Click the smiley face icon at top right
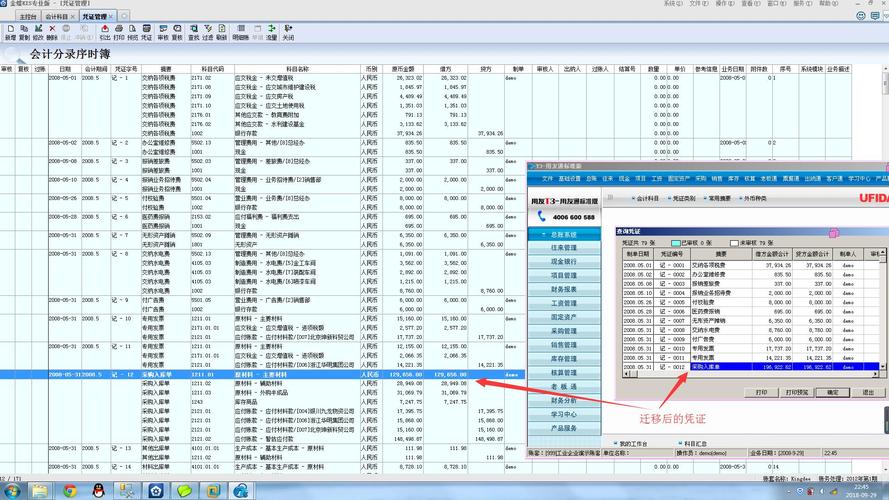Screen dimensions: 889x500 pyautogui.click(x=861, y=16)
